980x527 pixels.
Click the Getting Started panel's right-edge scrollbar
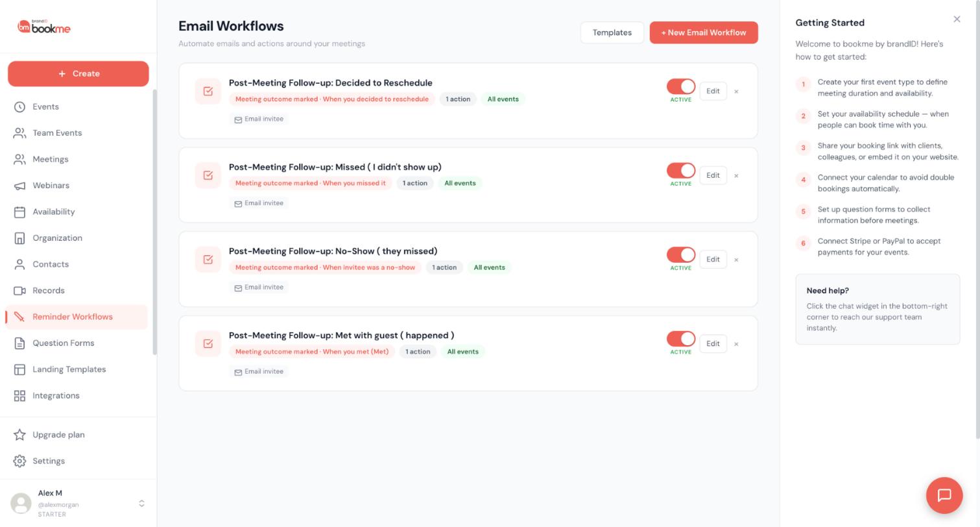coord(977,221)
